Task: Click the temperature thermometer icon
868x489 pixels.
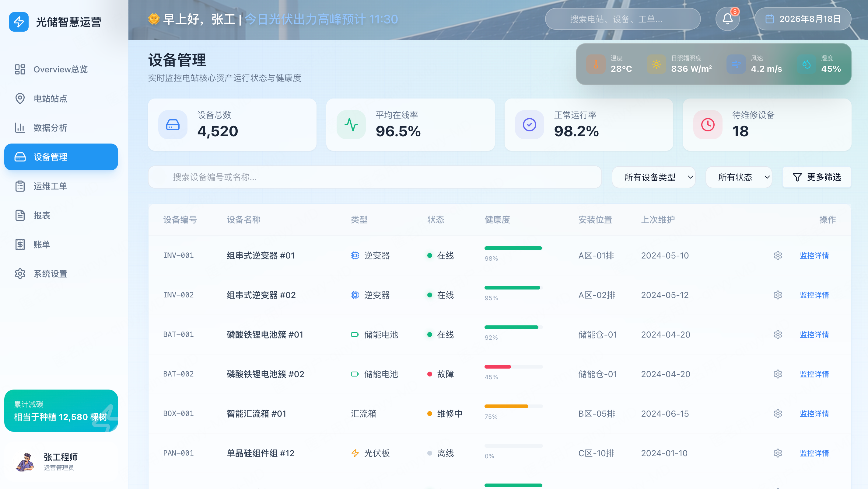Action: 596,64
